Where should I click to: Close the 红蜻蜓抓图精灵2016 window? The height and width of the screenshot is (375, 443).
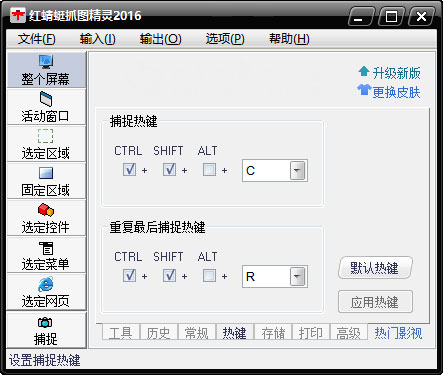coord(421,17)
